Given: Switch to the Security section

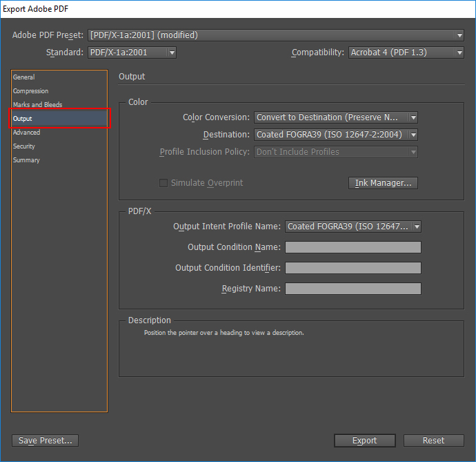Looking at the screenshot, I should pos(59,146).
